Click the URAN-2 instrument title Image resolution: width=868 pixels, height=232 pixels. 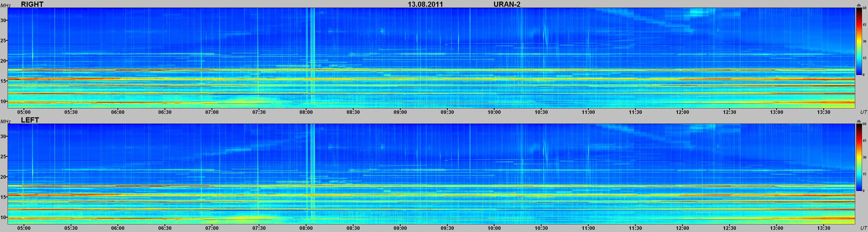tap(507, 4)
